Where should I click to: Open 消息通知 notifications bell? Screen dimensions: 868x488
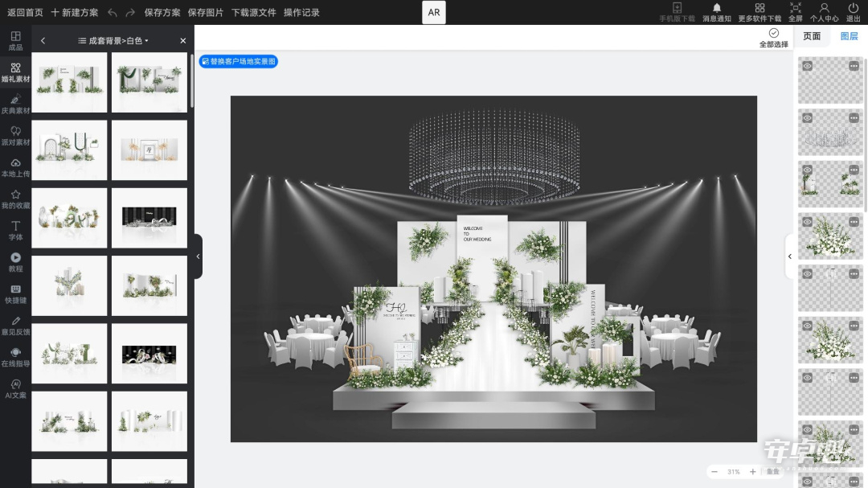coord(717,12)
